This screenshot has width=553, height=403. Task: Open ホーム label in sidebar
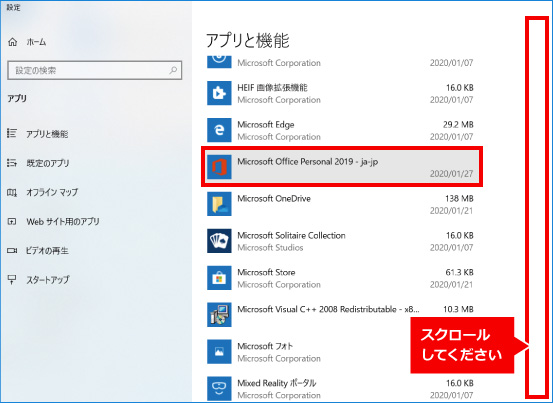coord(36,42)
